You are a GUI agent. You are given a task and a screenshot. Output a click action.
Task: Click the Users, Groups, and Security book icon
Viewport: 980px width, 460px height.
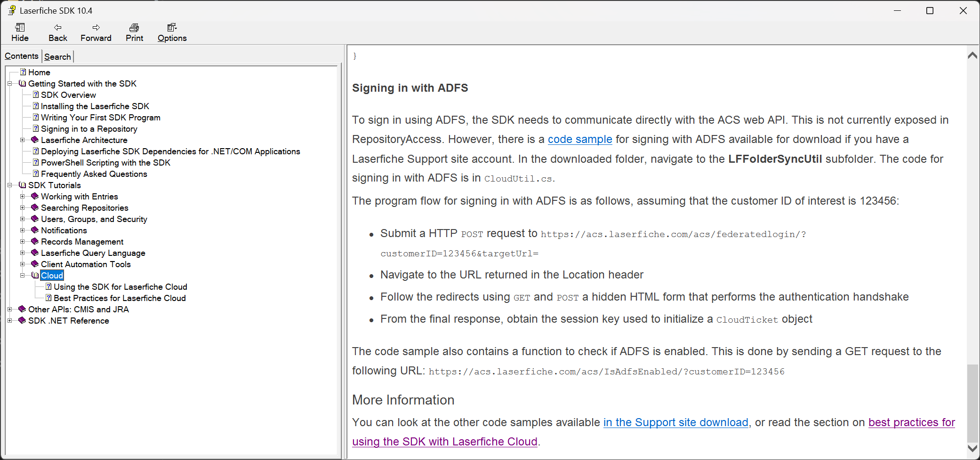tap(35, 219)
